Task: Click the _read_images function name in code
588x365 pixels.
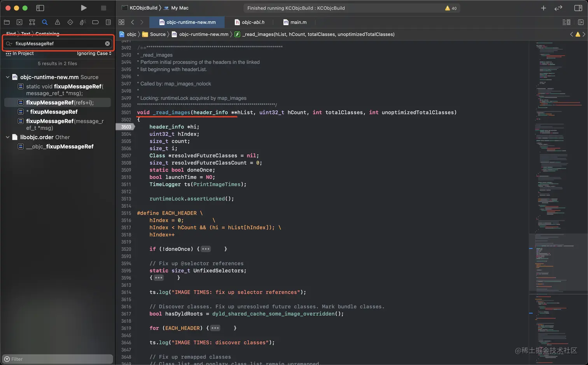Action: pos(171,112)
